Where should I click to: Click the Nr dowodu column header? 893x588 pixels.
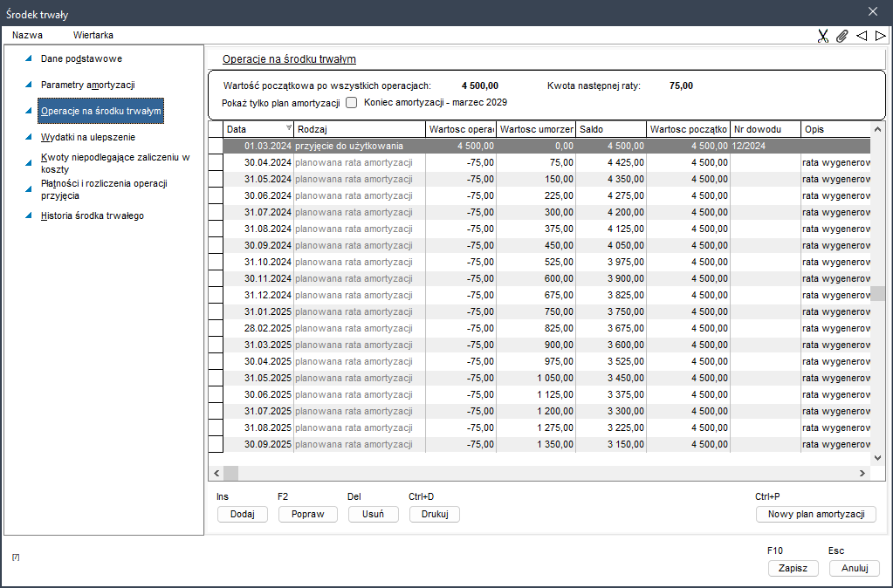coord(766,129)
